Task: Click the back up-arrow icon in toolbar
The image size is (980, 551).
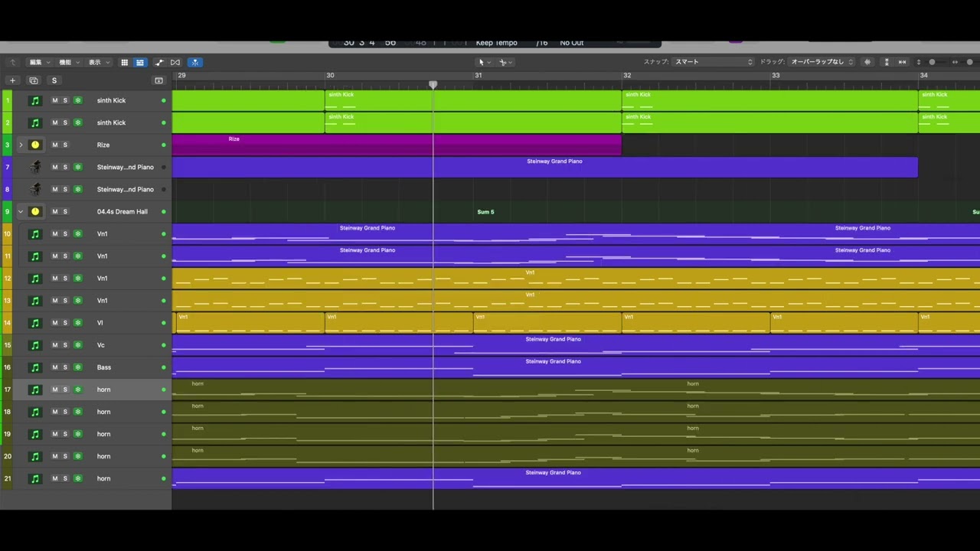Action: 12,62
